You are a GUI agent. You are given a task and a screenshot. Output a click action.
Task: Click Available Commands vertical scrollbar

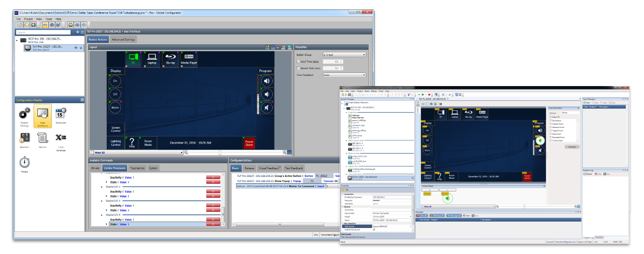[x=224, y=200]
